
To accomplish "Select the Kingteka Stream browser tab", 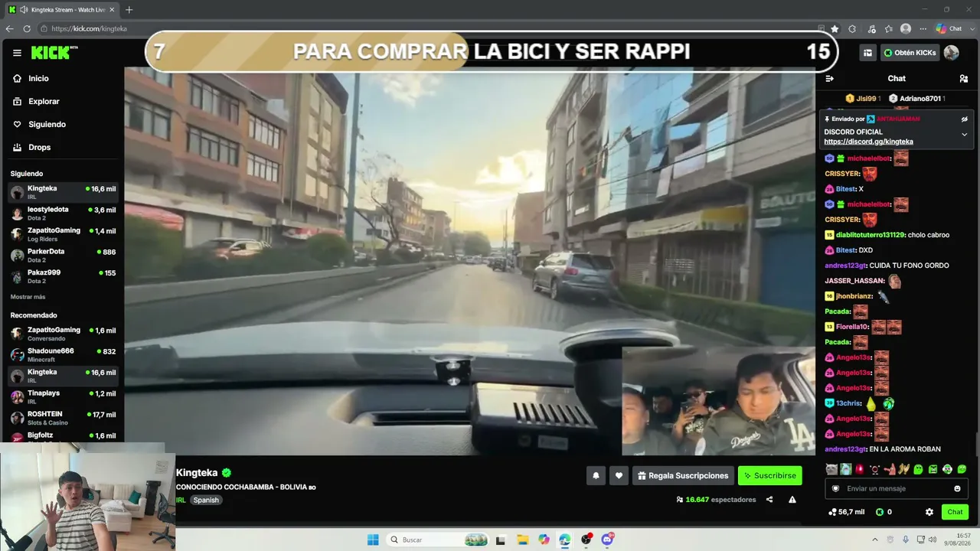I will coord(62,10).
